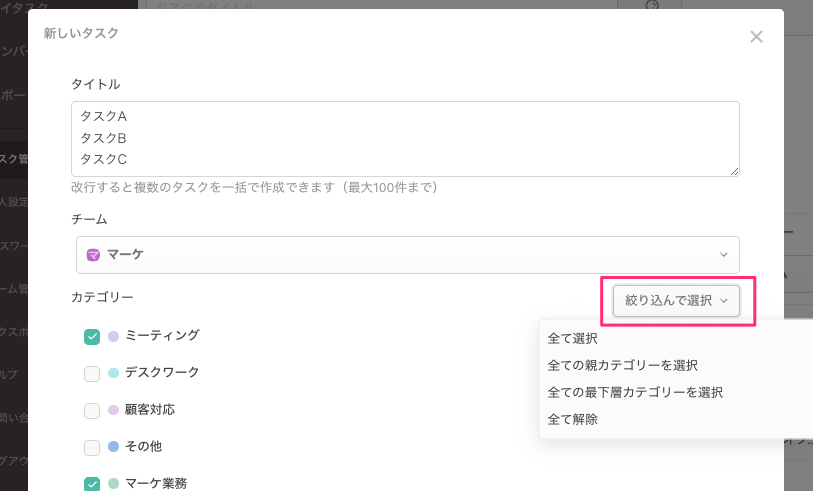
Task: Select the 全ての親カテゴリーを選択 option
Action: click(623, 365)
